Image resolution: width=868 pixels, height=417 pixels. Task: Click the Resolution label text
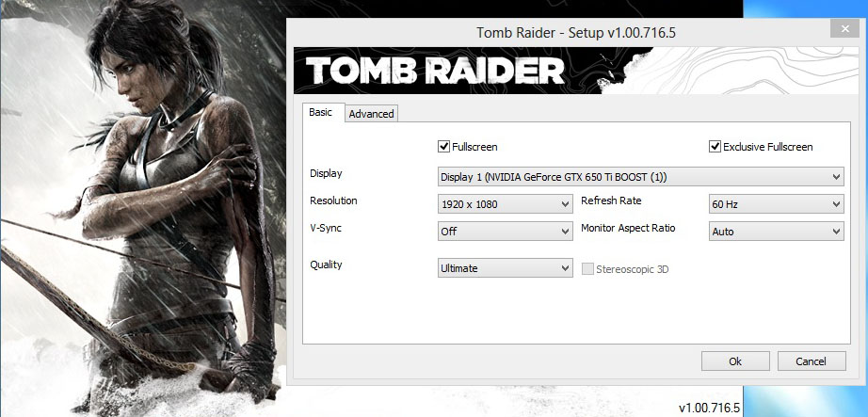pyautogui.click(x=333, y=200)
